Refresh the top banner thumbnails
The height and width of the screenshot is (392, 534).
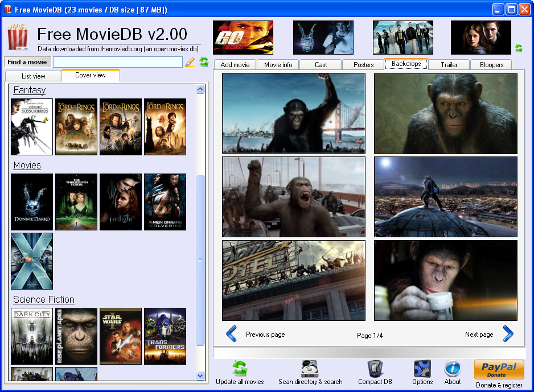[x=519, y=48]
